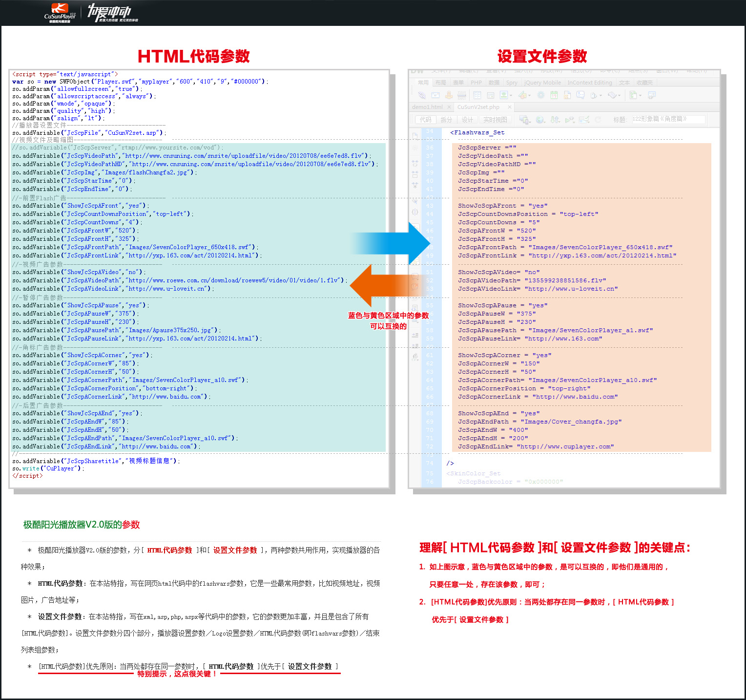746x700 pixels.
Task: Select the 常用 insert tab
Action: (x=423, y=83)
